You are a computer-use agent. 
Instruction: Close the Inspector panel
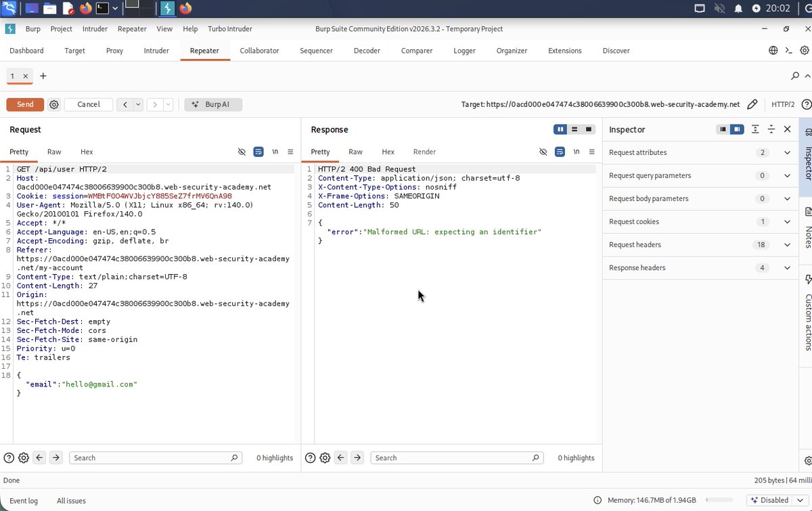pyautogui.click(x=788, y=129)
